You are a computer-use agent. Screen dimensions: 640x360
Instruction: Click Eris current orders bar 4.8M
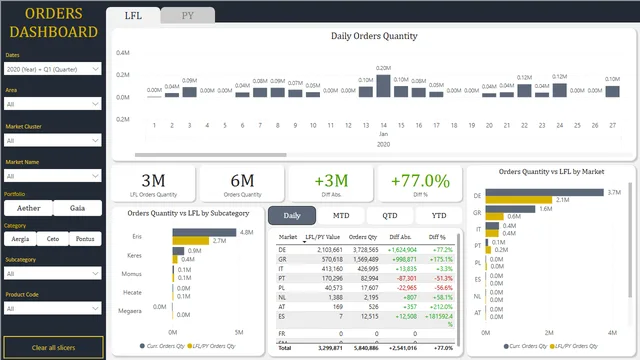point(204,232)
